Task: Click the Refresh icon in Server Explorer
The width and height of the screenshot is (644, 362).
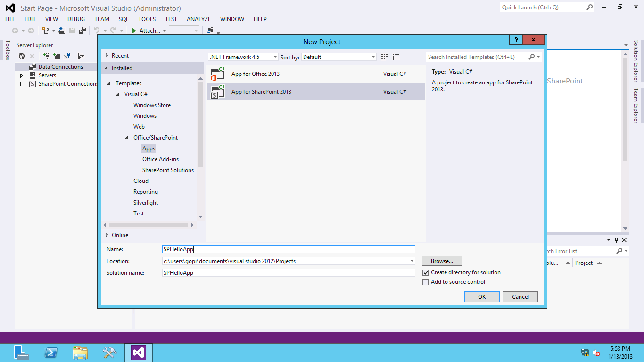Action: pos(22,56)
